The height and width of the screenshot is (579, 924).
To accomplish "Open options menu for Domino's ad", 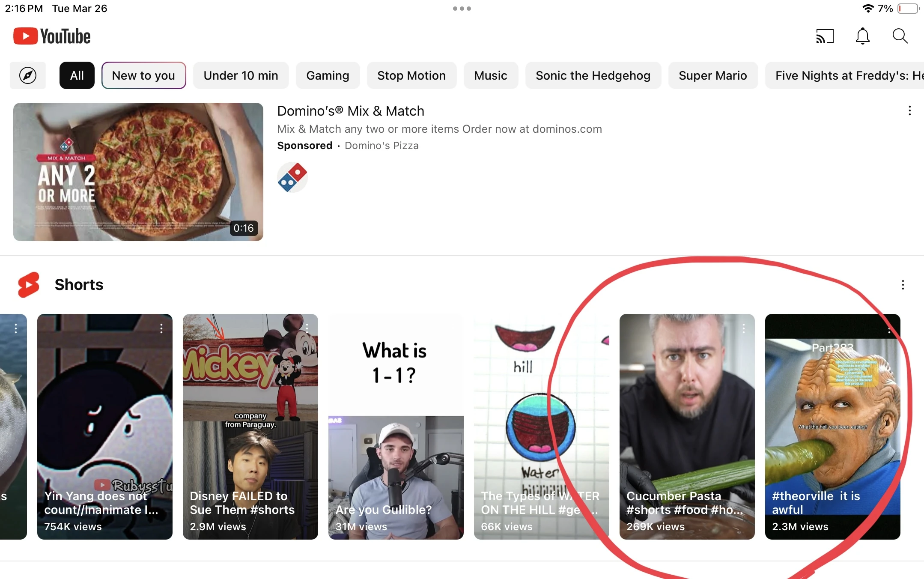I will 909,111.
